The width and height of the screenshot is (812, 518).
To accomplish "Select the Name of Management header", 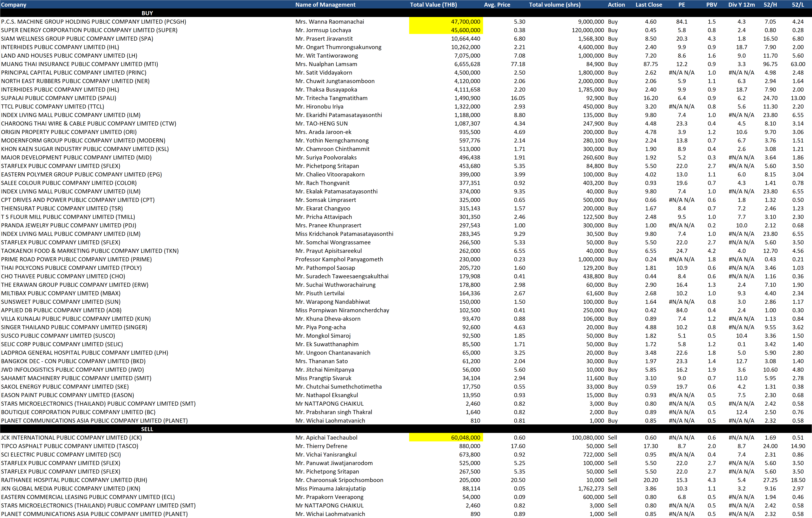I will [325, 5].
